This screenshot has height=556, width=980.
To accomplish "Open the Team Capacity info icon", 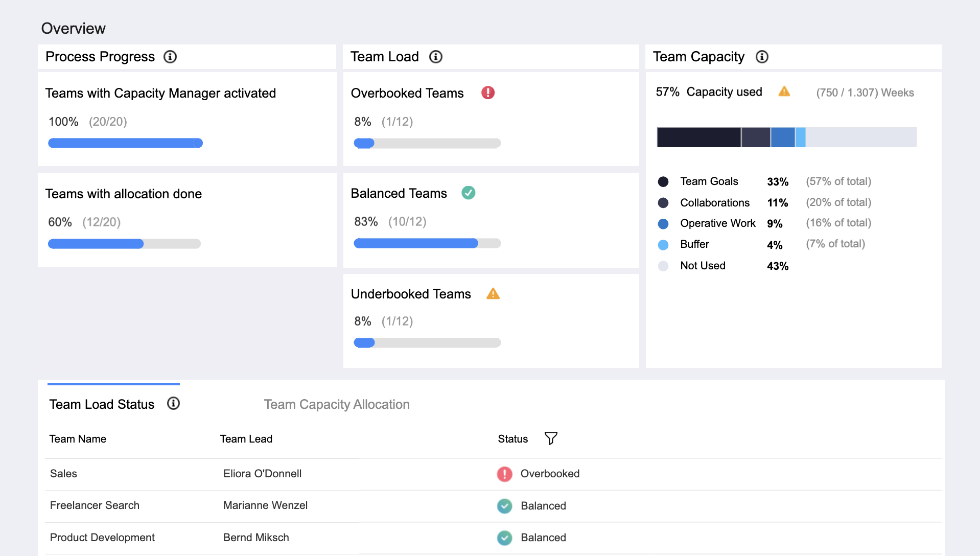I will coord(762,57).
